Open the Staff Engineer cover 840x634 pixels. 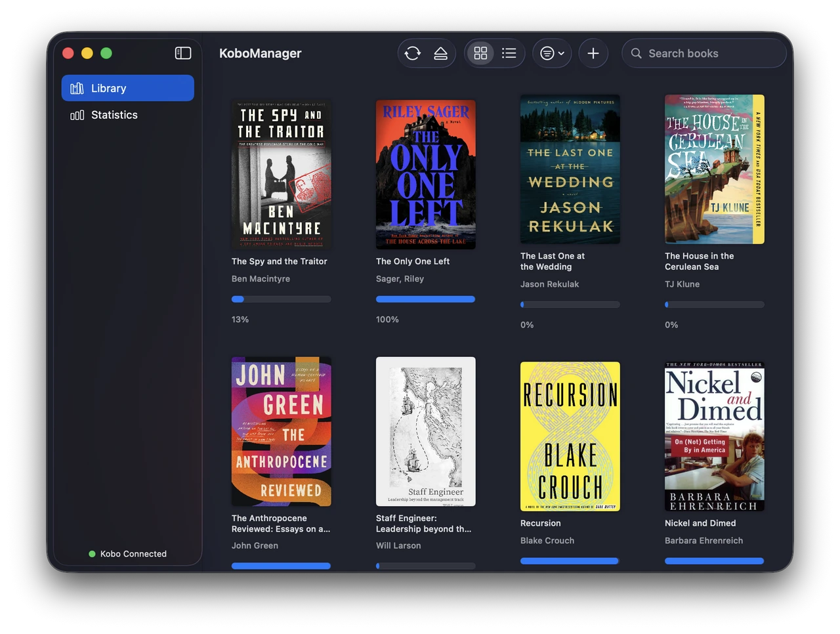point(426,431)
